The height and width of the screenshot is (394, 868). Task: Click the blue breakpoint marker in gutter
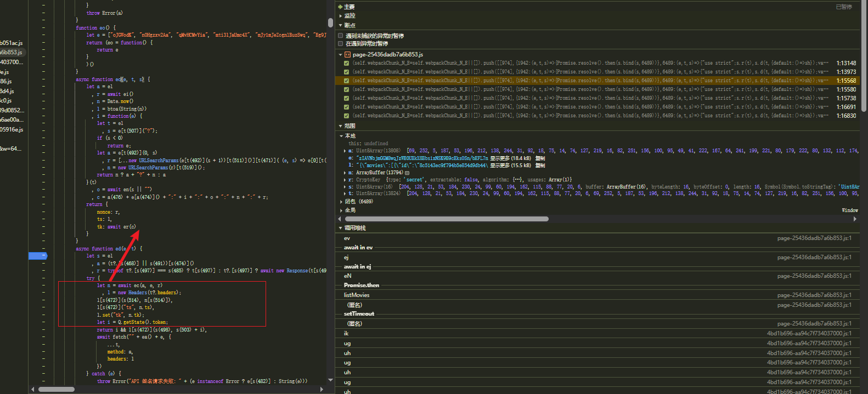point(38,256)
